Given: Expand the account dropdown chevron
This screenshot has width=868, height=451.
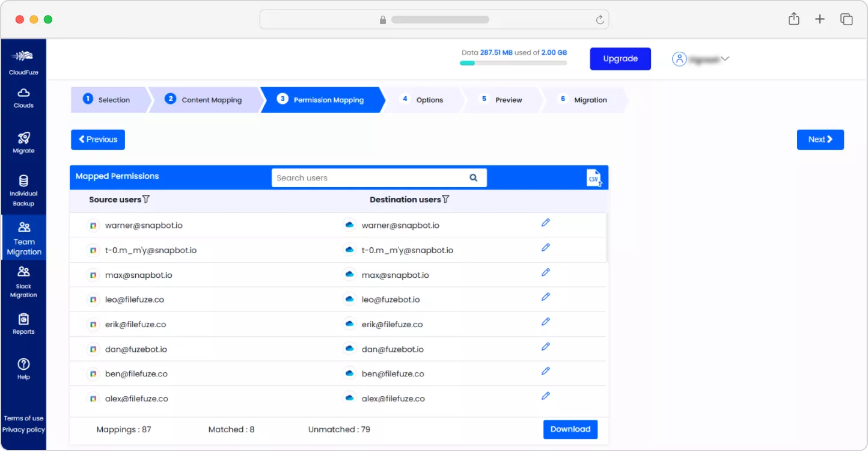Looking at the screenshot, I should click(725, 59).
